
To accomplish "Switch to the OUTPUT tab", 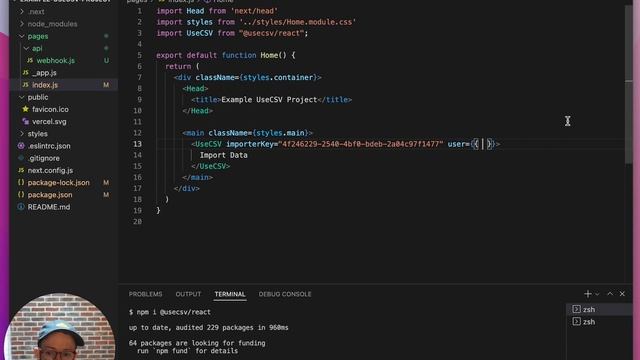I will [x=188, y=294].
